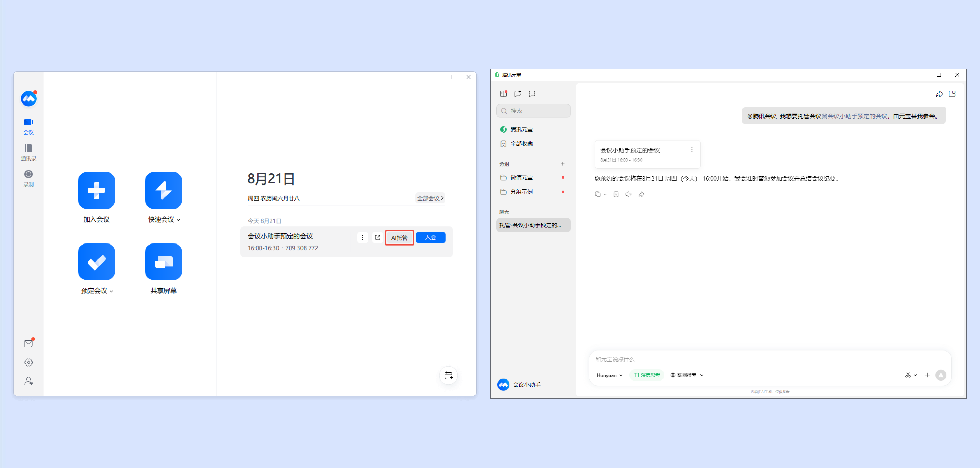Click the blue 入会 join button
980x468 pixels.
[430, 237]
